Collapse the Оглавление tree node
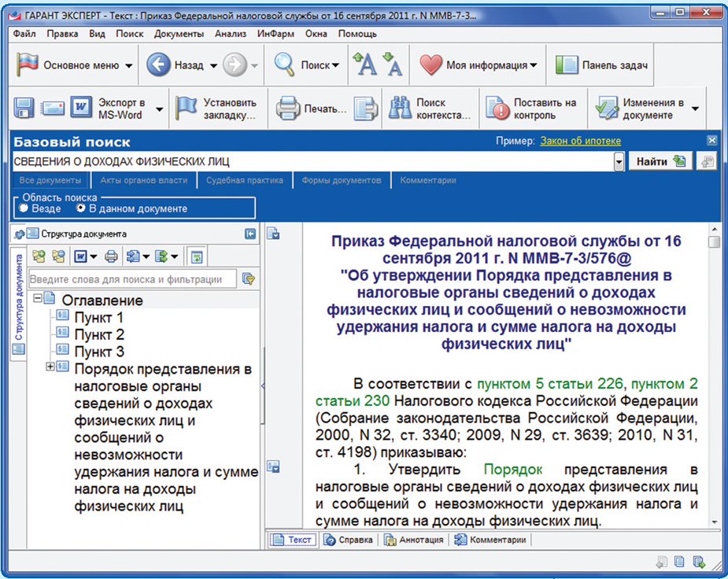Image resolution: width=728 pixels, height=579 pixels. click(37, 300)
